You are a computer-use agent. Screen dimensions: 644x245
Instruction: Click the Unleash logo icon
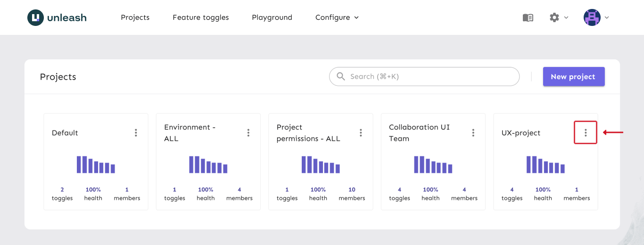(35, 18)
